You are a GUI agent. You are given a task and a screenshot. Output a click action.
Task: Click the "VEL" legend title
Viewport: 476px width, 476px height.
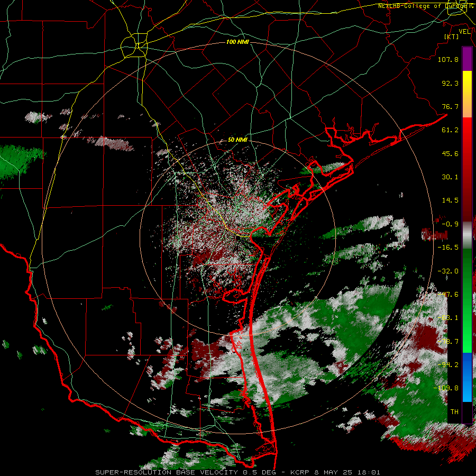[464, 31]
